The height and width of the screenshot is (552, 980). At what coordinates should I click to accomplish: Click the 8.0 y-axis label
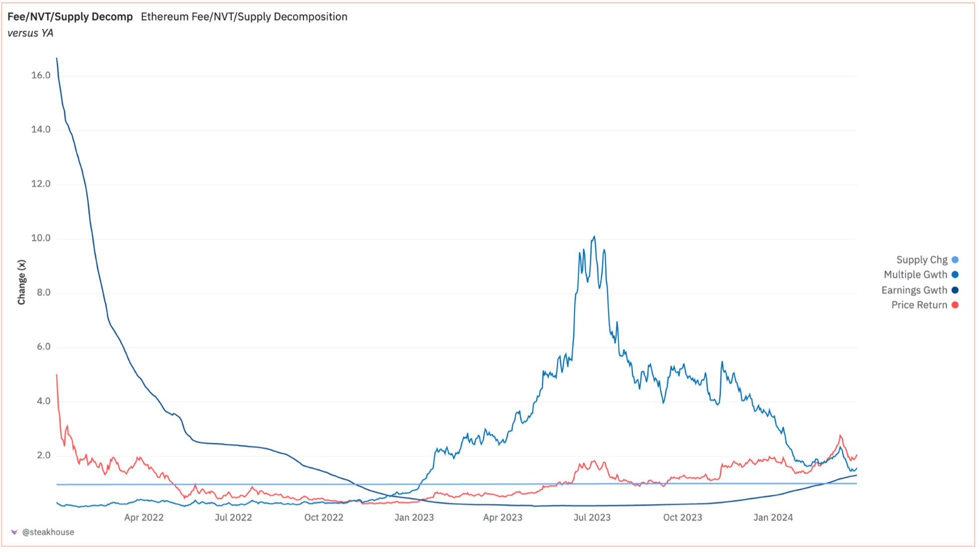click(x=43, y=292)
